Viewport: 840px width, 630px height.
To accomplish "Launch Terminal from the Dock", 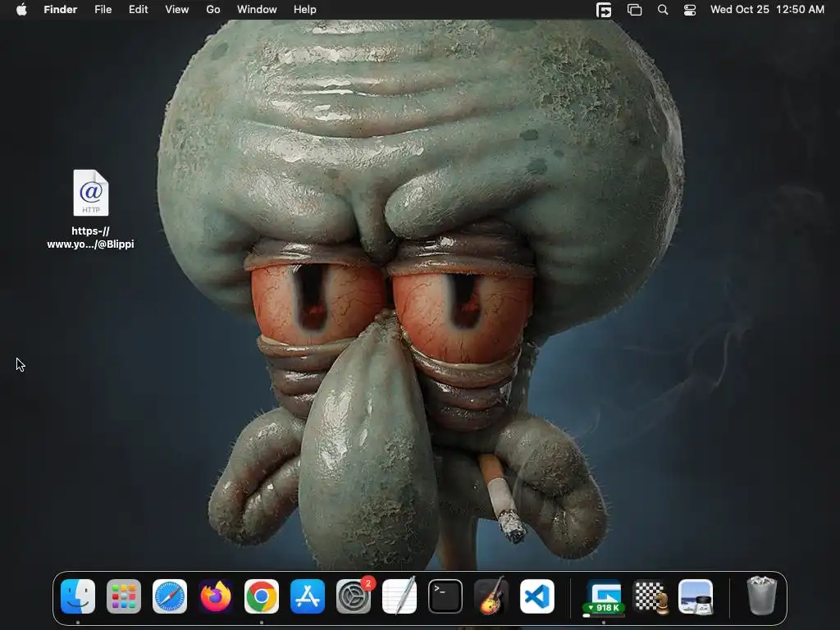I will point(445,596).
